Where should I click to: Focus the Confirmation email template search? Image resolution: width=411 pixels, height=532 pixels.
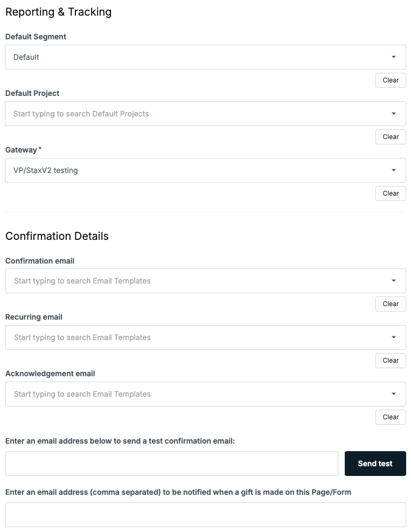206,281
